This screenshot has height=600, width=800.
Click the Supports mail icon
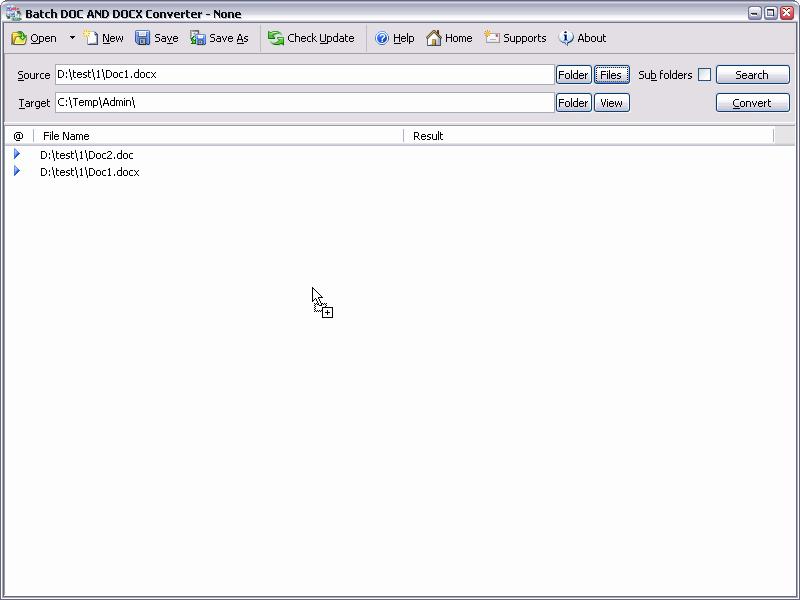coord(492,37)
